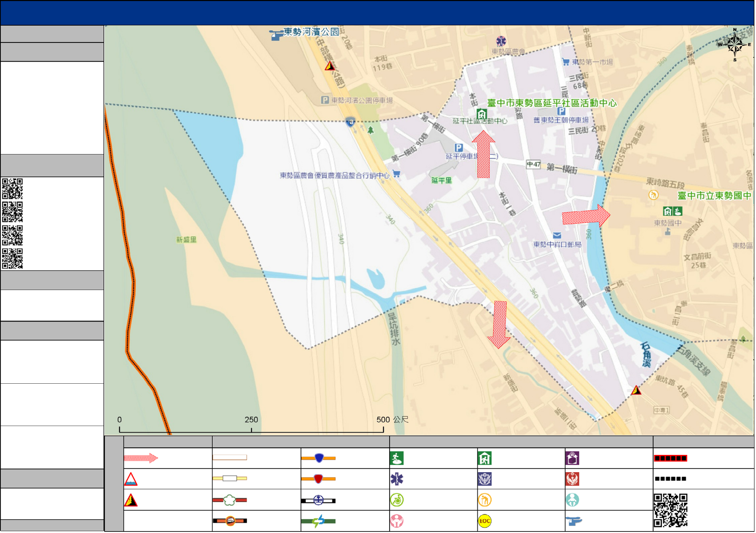
Task: Click the parking icon at 延平停車場
Action: coord(459,148)
